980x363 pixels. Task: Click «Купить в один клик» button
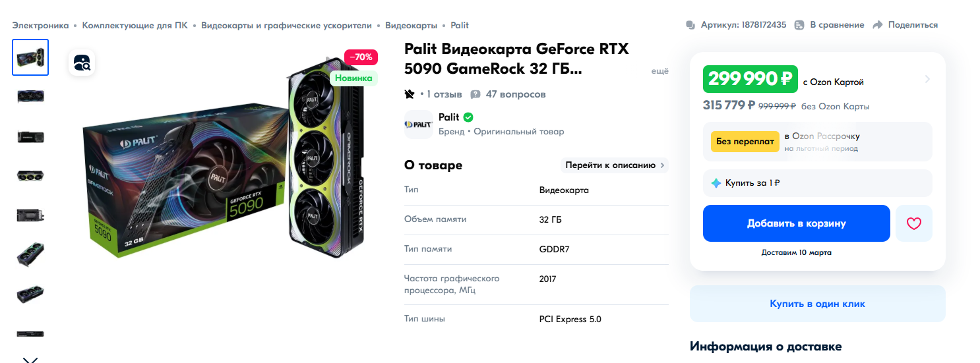tap(817, 304)
